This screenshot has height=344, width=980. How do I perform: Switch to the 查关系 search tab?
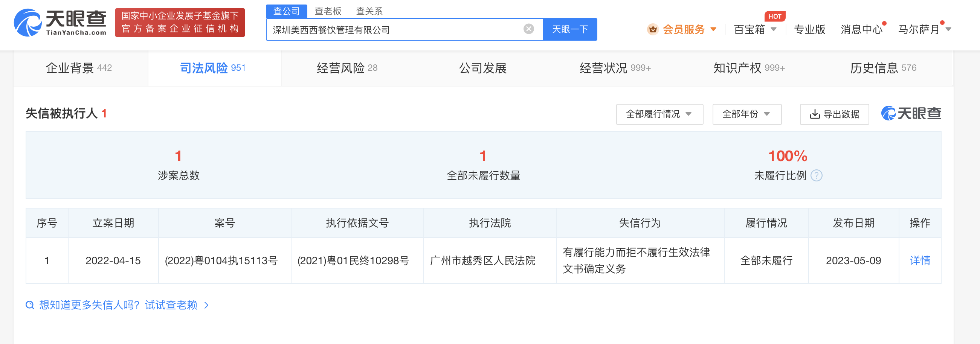click(x=369, y=11)
